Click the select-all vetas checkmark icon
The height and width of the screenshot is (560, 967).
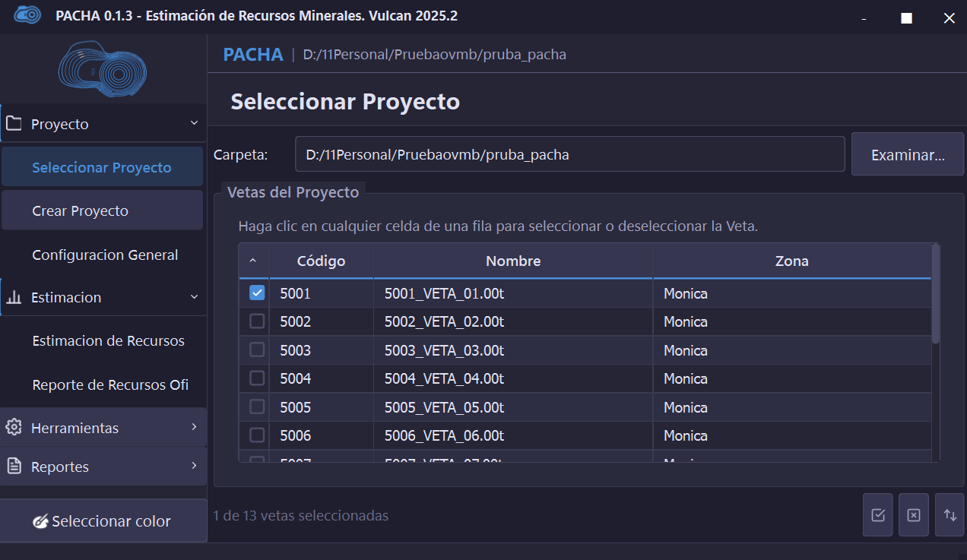878,515
